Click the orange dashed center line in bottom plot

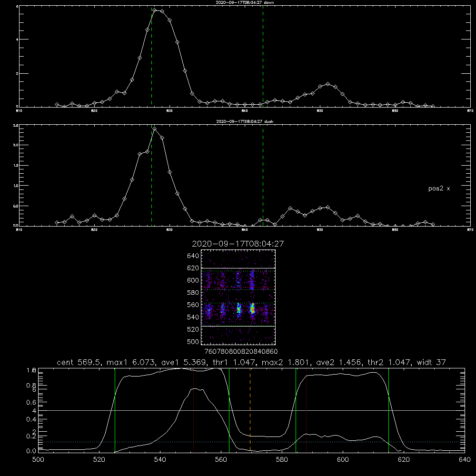pos(250,410)
